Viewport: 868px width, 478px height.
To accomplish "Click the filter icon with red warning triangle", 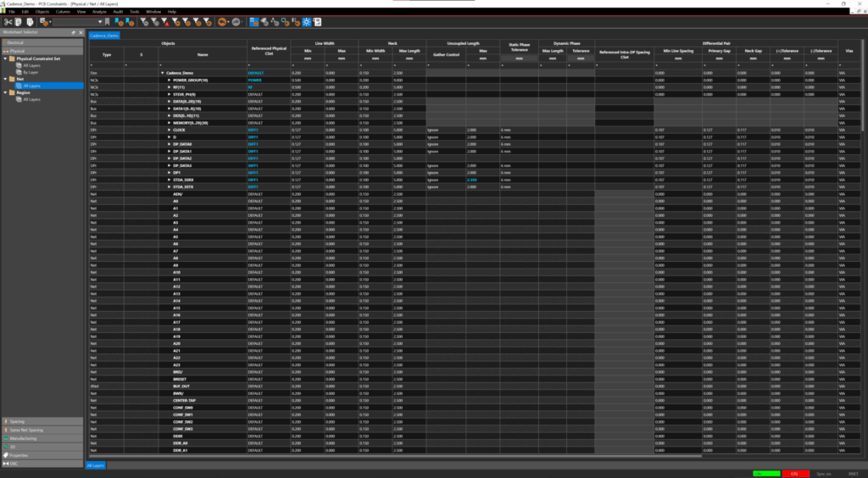I will [x=165, y=22].
